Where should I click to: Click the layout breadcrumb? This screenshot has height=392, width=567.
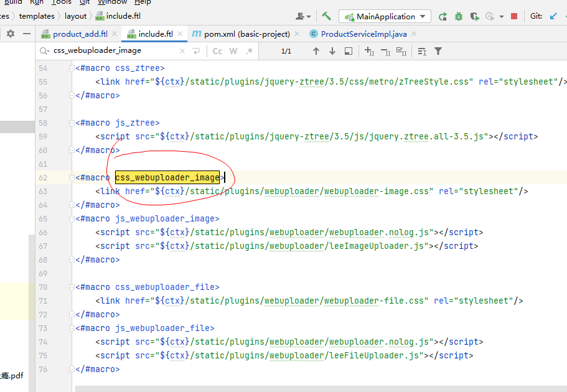tap(75, 16)
